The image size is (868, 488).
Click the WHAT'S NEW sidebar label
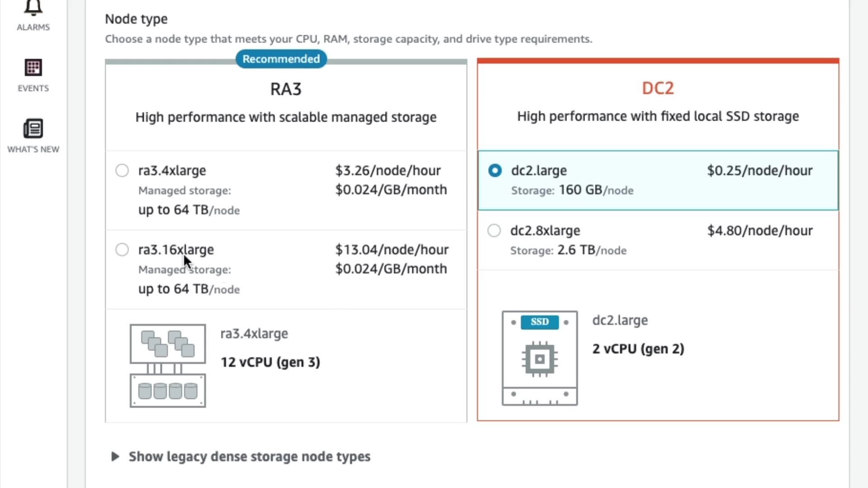coord(33,149)
